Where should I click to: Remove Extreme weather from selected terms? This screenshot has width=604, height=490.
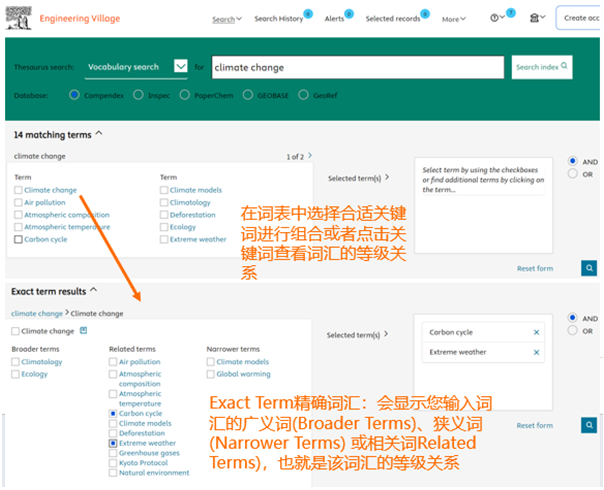pos(536,353)
